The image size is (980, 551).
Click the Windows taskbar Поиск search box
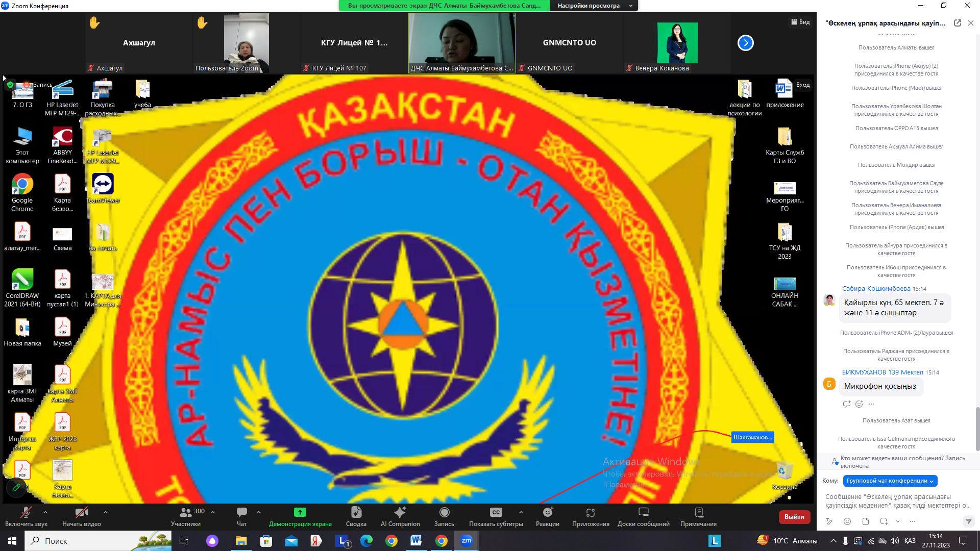[x=98, y=541]
